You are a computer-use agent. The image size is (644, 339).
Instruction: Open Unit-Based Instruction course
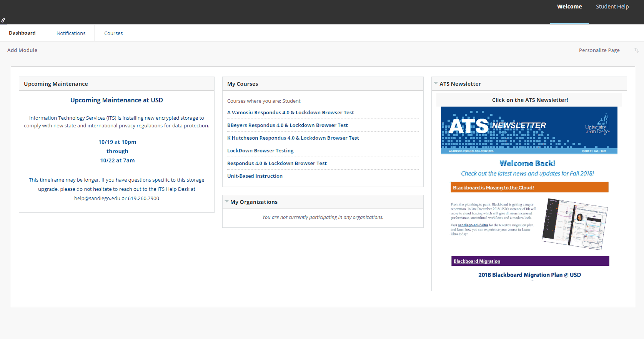(255, 176)
